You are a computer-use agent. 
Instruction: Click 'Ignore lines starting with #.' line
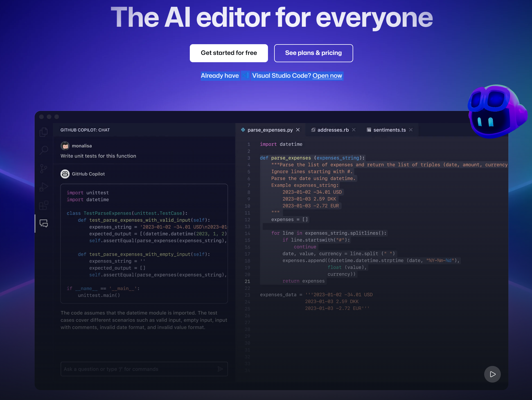(x=312, y=172)
